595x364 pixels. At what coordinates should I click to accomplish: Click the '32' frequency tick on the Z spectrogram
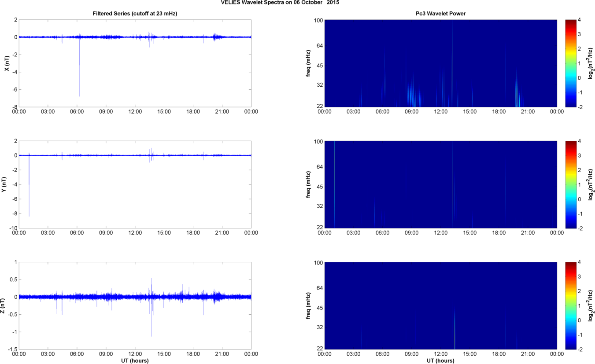(319, 327)
